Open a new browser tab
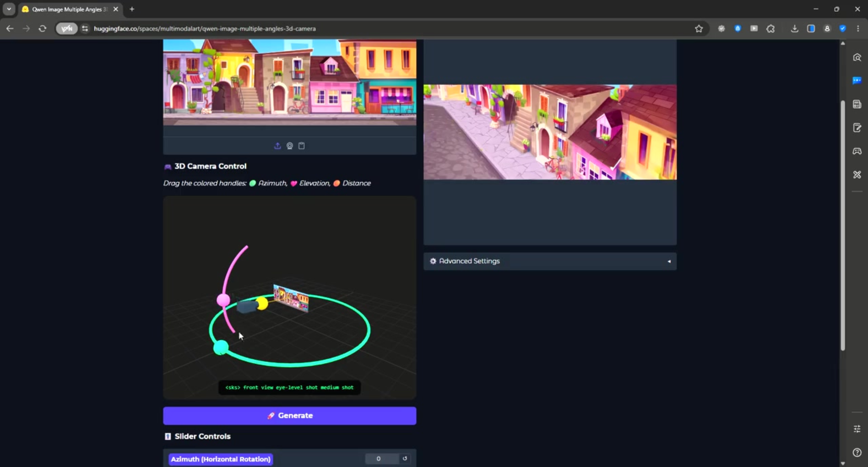The height and width of the screenshot is (467, 868). [132, 9]
